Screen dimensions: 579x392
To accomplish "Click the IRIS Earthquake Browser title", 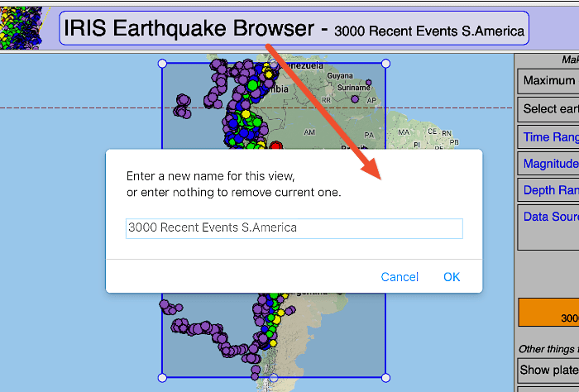I will point(191,29).
